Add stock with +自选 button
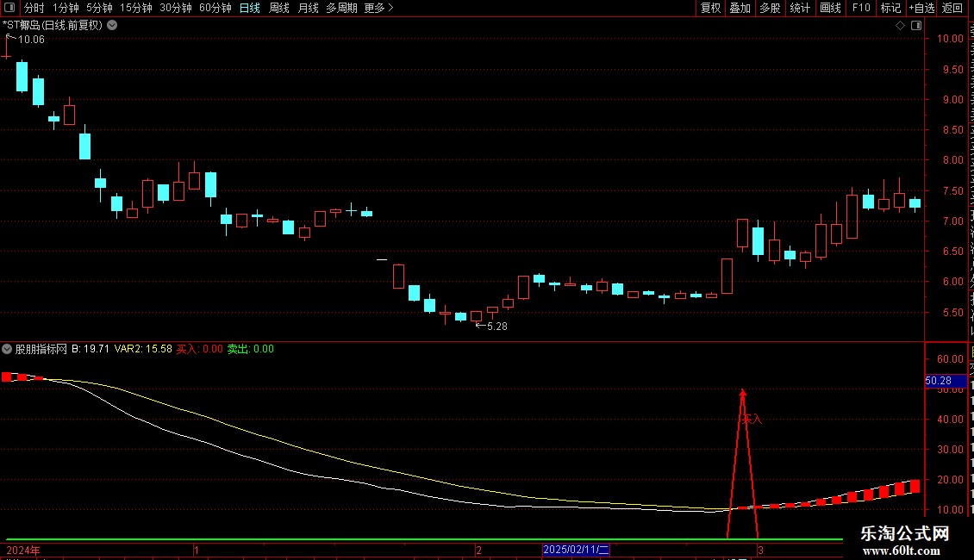Image resolution: width=974 pixels, height=560 pixels. (x=921, y=8)
